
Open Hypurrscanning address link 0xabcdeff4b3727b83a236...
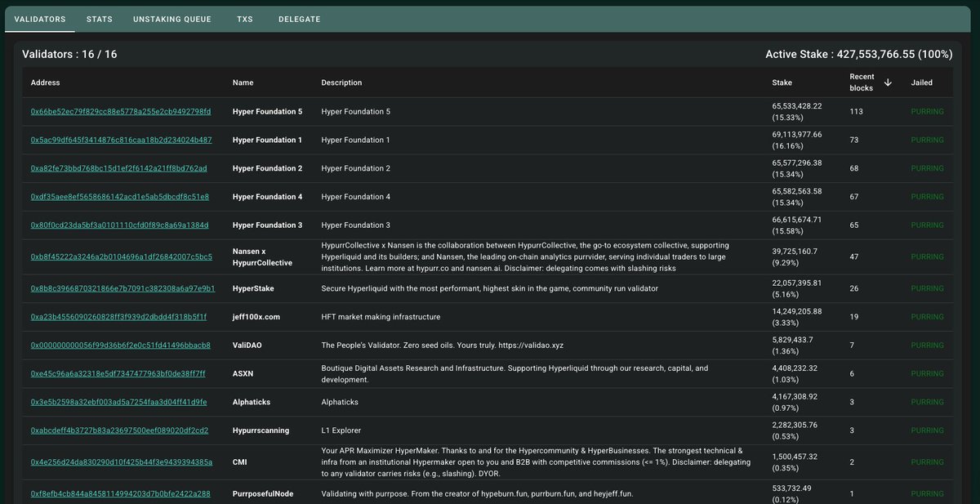coord(119,430)
